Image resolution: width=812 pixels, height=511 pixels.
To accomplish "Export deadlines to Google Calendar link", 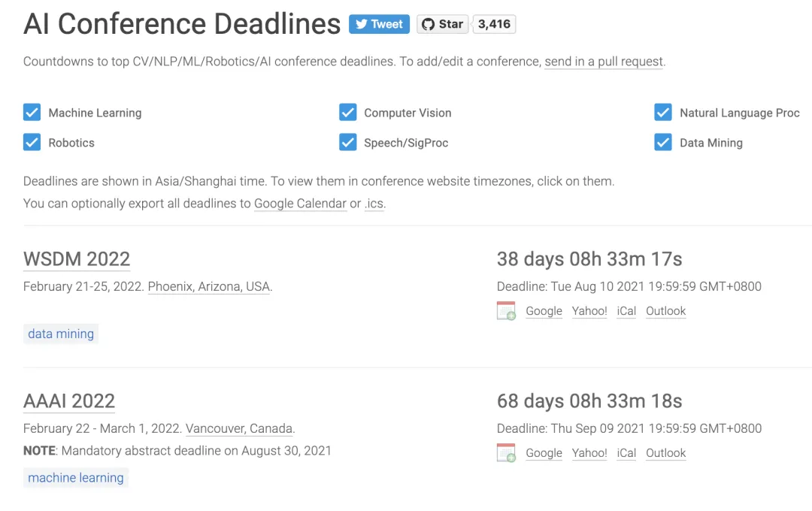I will click(300, 204).
